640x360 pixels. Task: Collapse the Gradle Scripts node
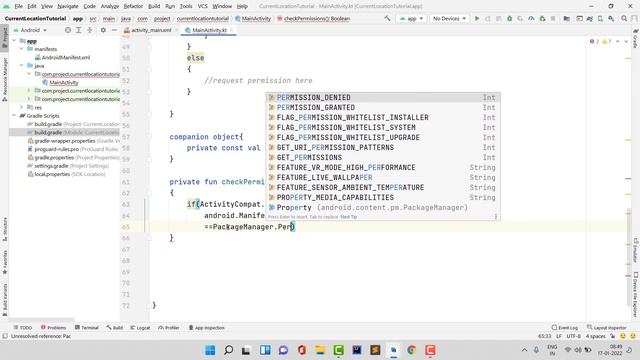pyautogui.click(x=14, y=116)
